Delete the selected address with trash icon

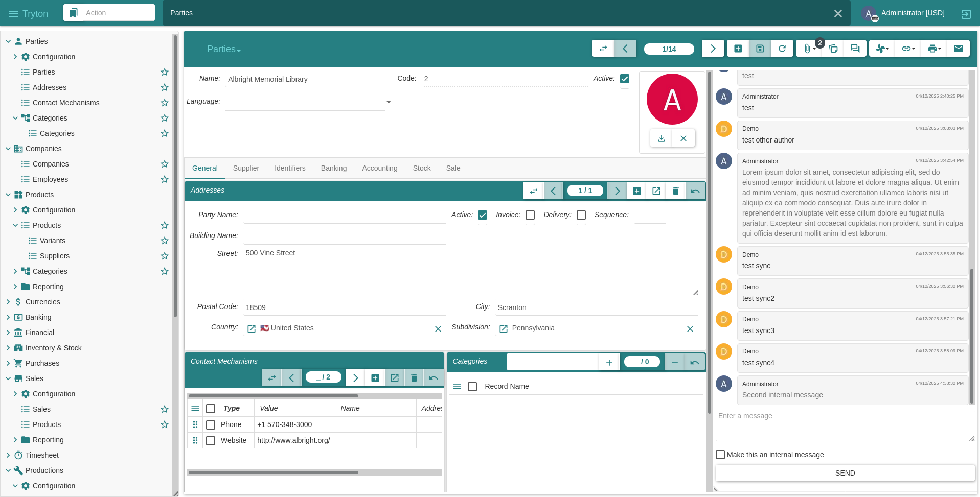click(x=675, y=191)
